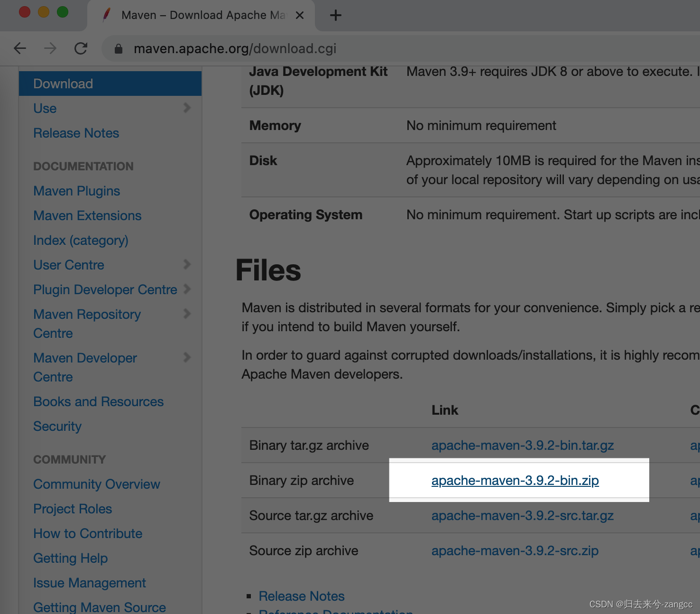The width and height of the screenshot is (700, 614).
Task: Download apache-maven-3.9.2-src.tar.gz
Action: [x=523, y=515]
